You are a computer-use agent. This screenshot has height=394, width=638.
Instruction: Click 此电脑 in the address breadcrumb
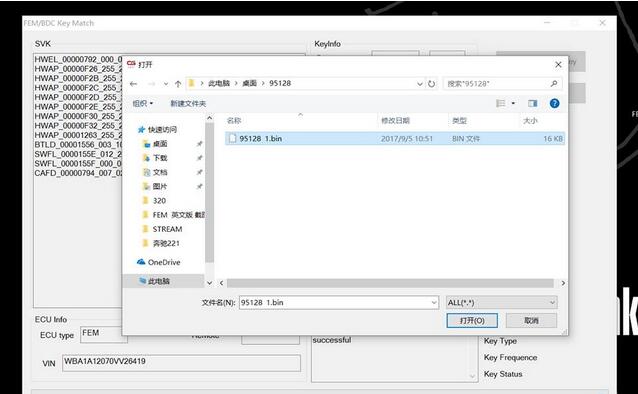(x=218, y=83)
